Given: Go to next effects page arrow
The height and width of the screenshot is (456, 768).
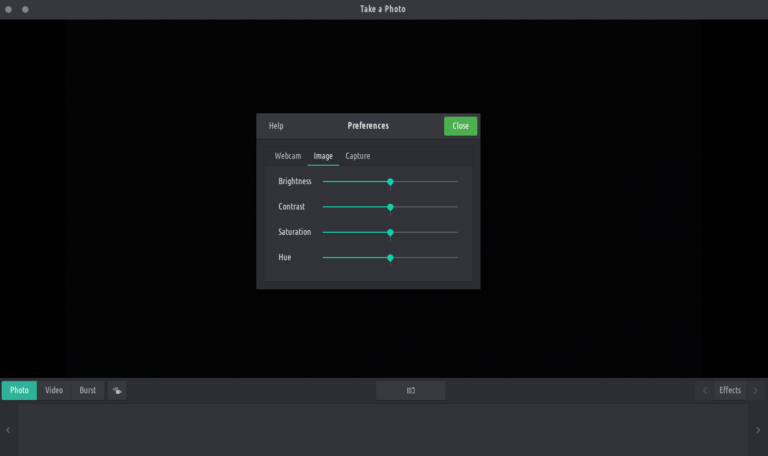Looking at the screenshot, I should point(755,390).
